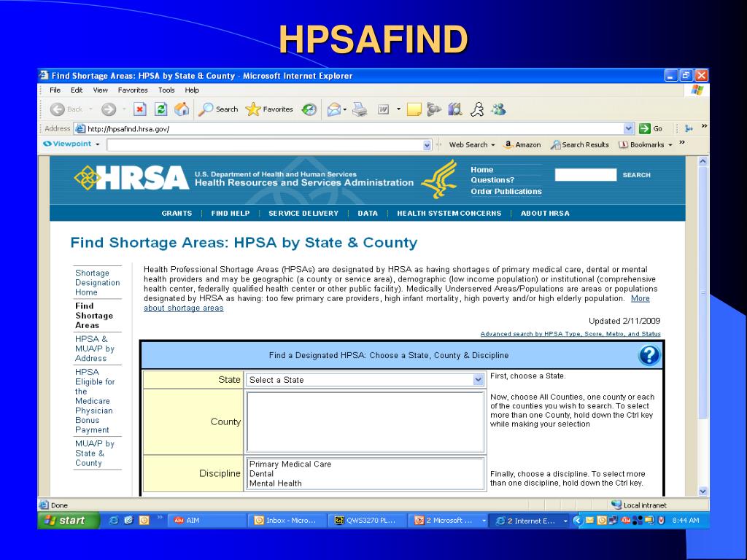Image resolution: width=747 pixels, height=560 pixels.
Task: Open grouped Microsoft taskbar windows
Action: point(448,521)
